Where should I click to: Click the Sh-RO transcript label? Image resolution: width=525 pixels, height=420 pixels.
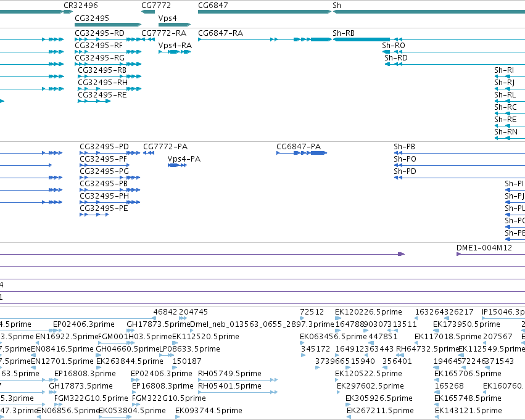coord(394,46)
